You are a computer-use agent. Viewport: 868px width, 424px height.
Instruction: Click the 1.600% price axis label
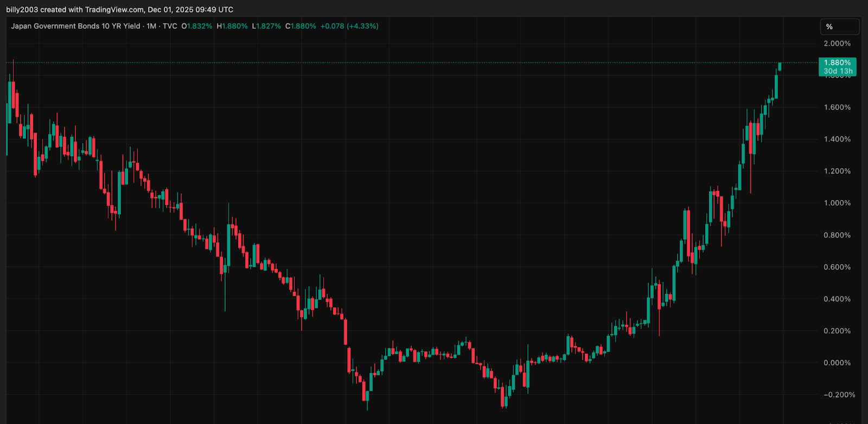tap(837, 107)
